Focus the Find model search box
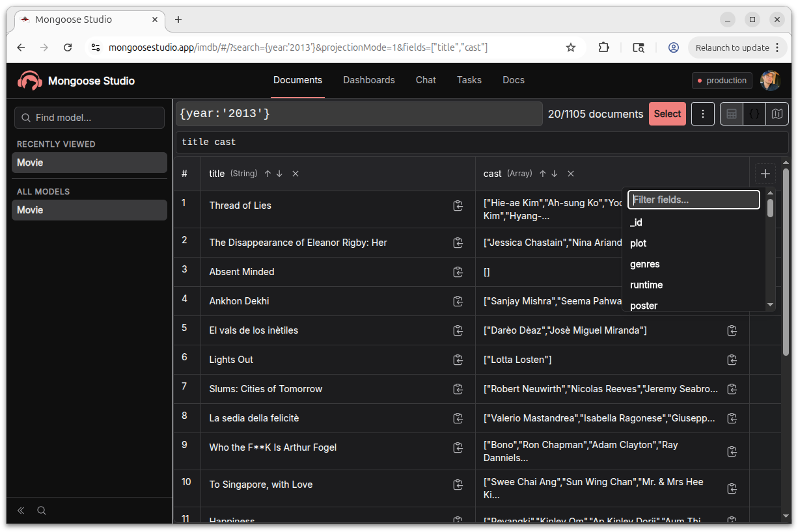Viewport: 798px width, 532px height. (89, 118)
